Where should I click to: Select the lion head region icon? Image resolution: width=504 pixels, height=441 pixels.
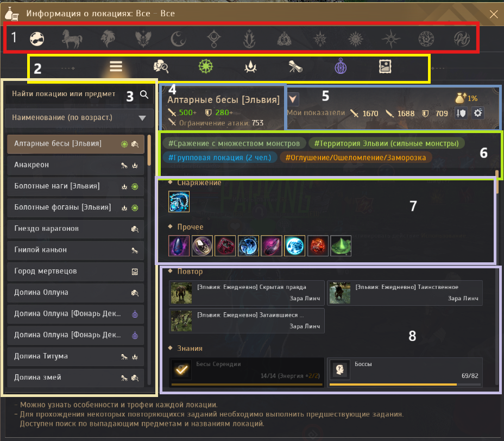pyautogui.click(x=108, y=39)
